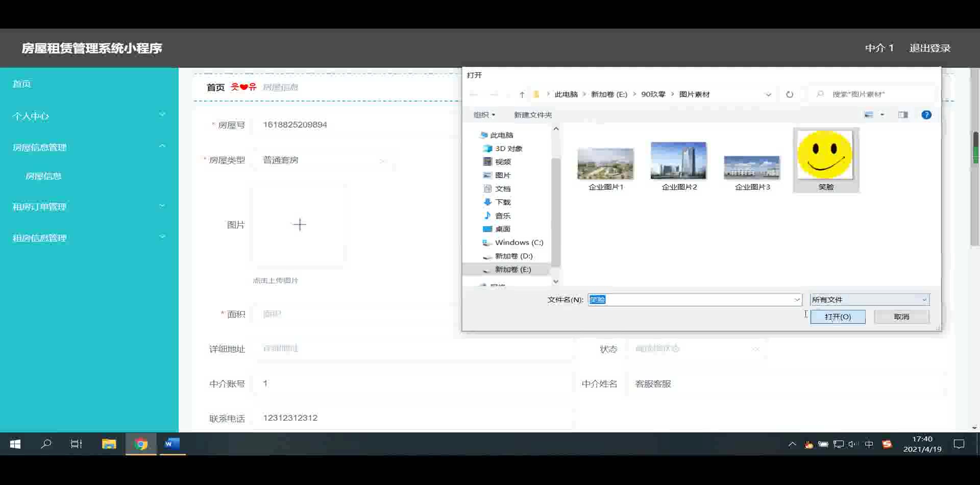Click the plus icon to upload image

tap(300, 225)
